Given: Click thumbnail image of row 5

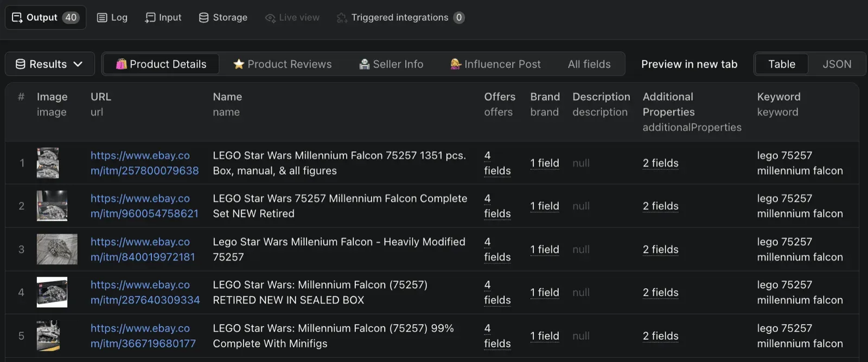Looking at the screenshot, I should (x=48, y=335).
